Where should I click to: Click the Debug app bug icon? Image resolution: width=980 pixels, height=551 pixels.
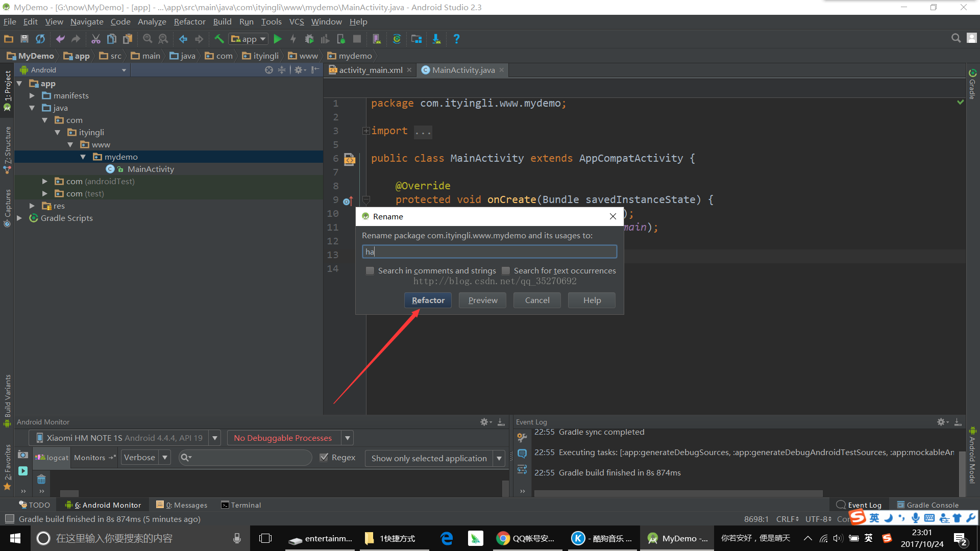[309, 39]
